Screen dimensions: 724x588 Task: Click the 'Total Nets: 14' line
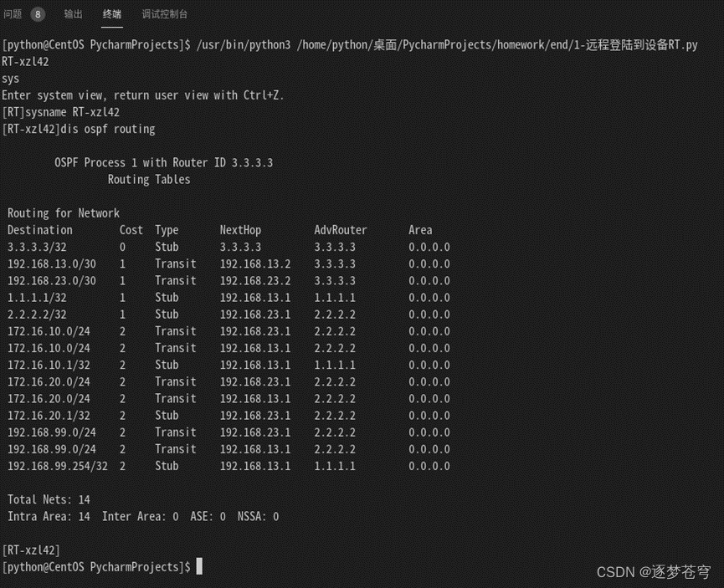tap(49, 500)
